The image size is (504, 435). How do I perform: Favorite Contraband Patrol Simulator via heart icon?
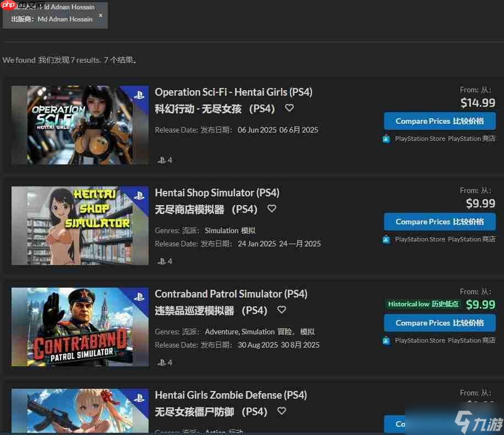(282, 310)
